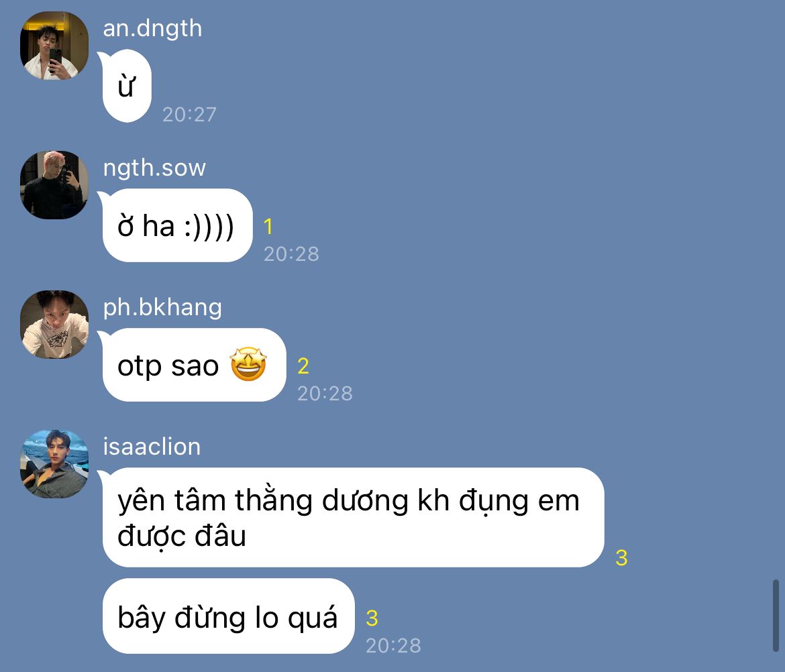Click the chat scrollbar handle
Viewport: 785px width, 672px height.
776,616
